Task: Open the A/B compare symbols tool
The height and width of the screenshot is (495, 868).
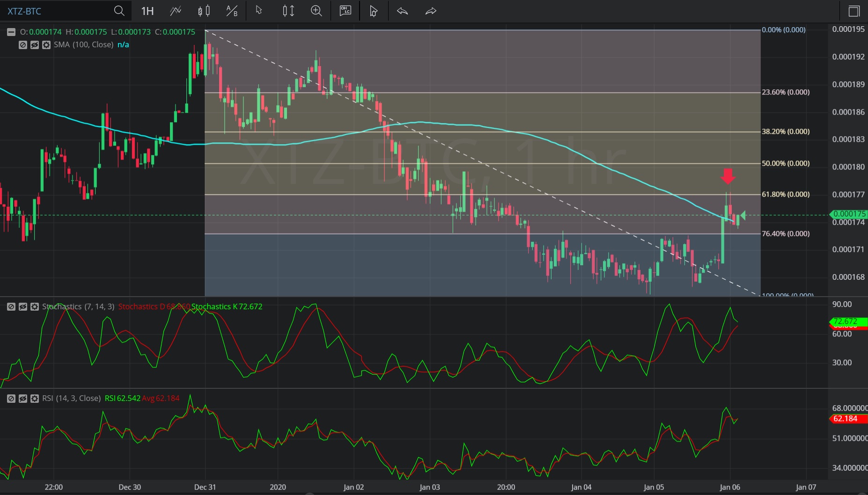Action: point(232,11)
